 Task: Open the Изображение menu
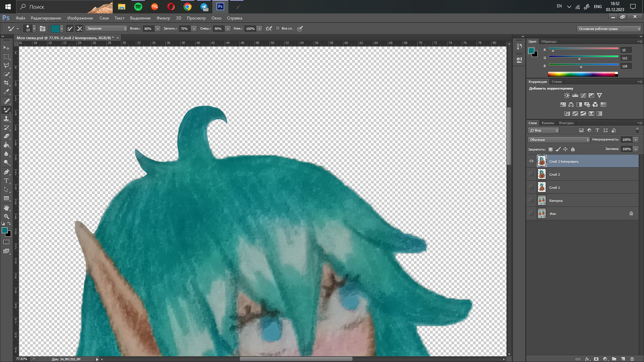point(80,18)
